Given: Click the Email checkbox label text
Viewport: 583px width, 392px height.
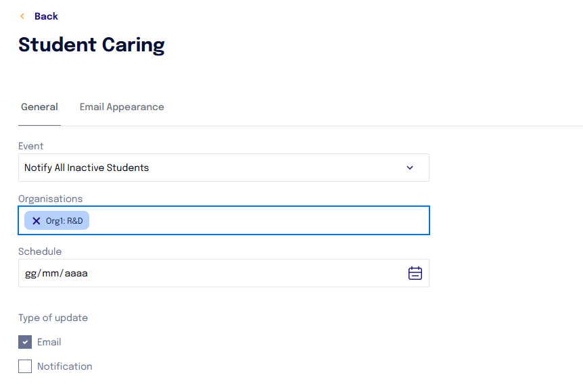Looking at the screenshot, I should pos(49,342).
